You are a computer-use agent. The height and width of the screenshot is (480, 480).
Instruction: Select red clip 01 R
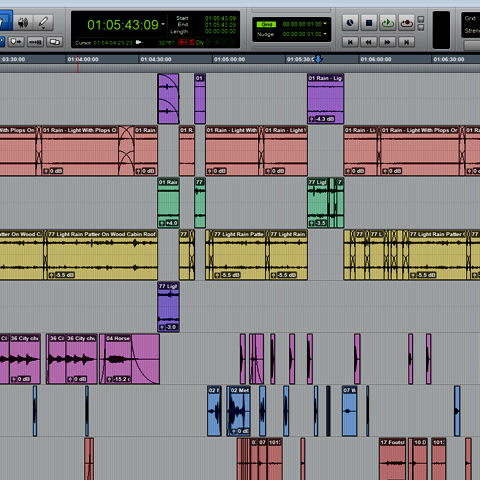pos(187,151)
